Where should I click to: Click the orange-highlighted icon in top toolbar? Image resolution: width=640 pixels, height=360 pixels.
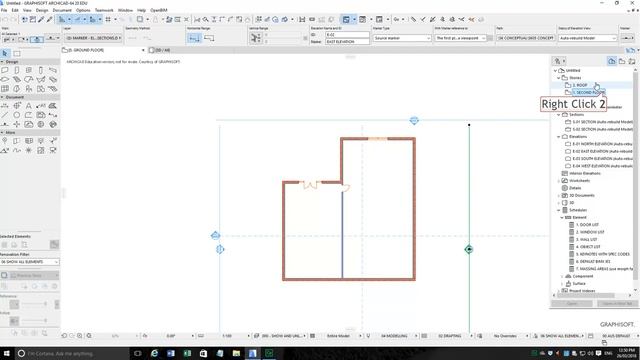click(471, 19)
